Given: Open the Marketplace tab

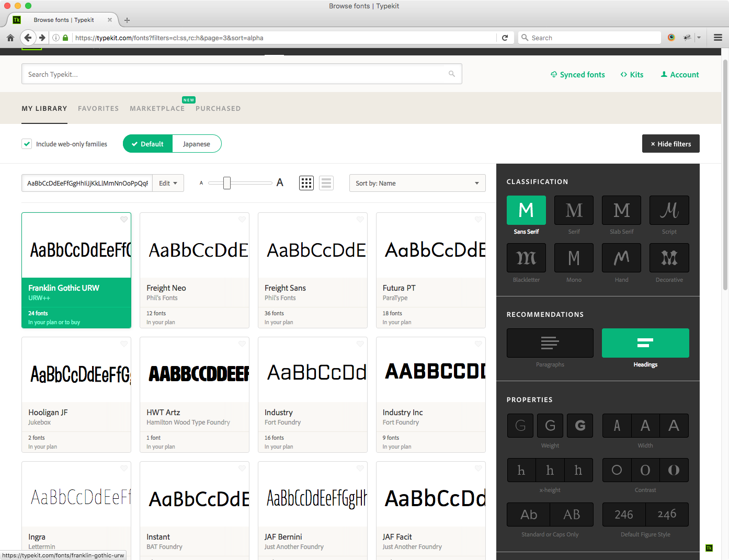Looking at the screenshot, I should click(x=157, y=109).
